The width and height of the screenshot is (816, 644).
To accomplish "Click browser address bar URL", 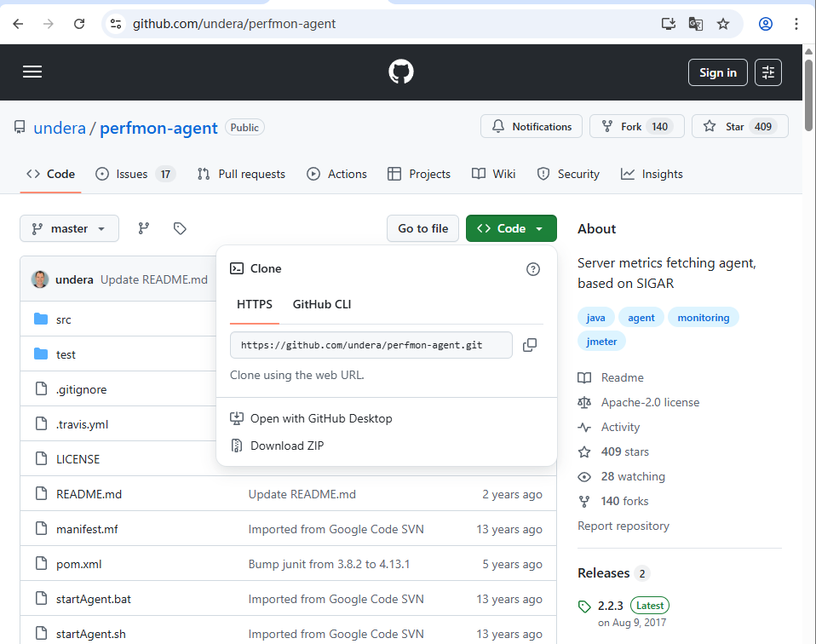I will pyautogui.click(x=234, y=24).
